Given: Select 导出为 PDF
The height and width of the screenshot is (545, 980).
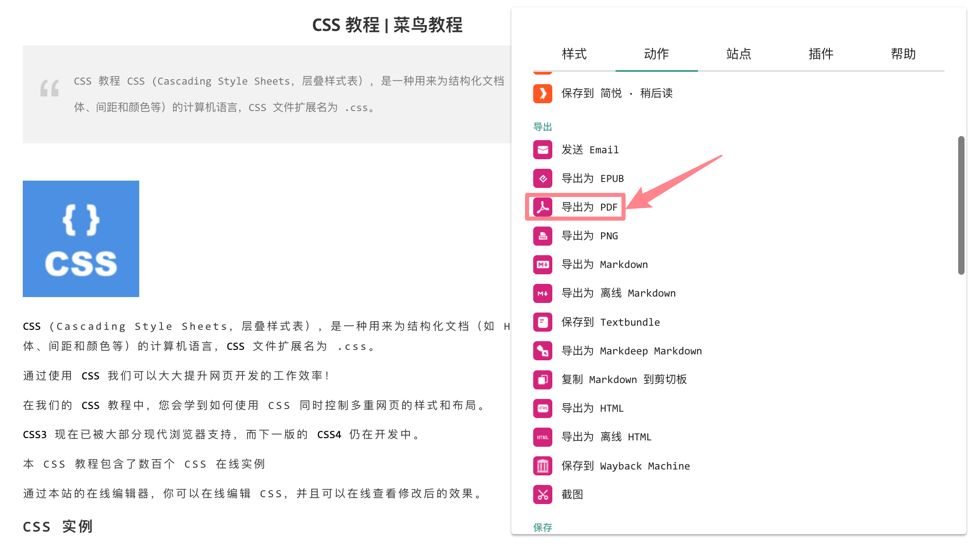Looking at the screenshot, I should coord(590,207).
